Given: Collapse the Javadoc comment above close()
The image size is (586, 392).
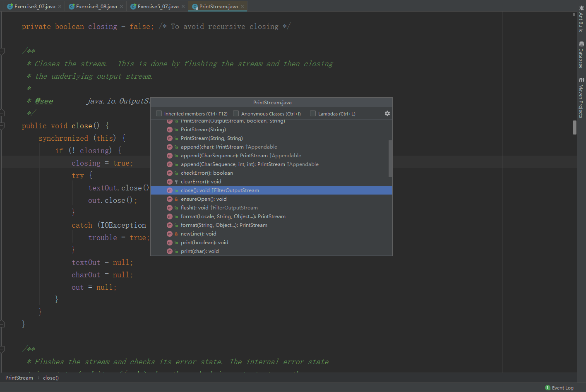Looking at the screenshot, I should pos(2,51).
